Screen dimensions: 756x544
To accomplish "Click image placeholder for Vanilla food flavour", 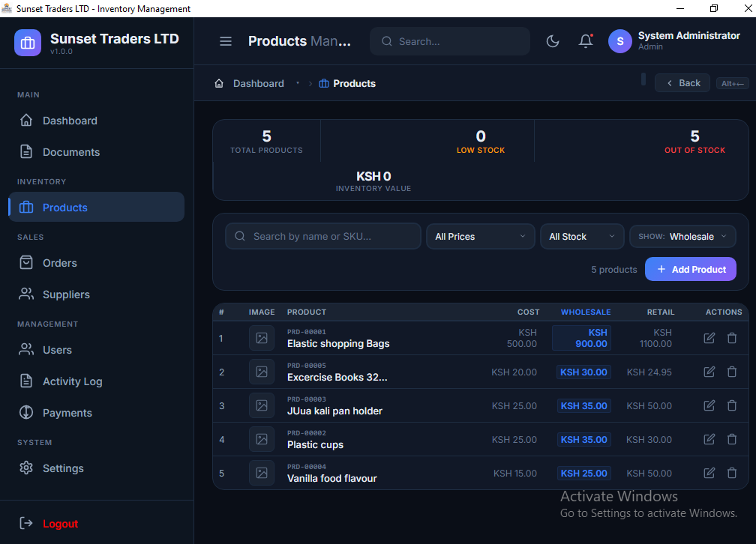I will (x=262, y=473).
